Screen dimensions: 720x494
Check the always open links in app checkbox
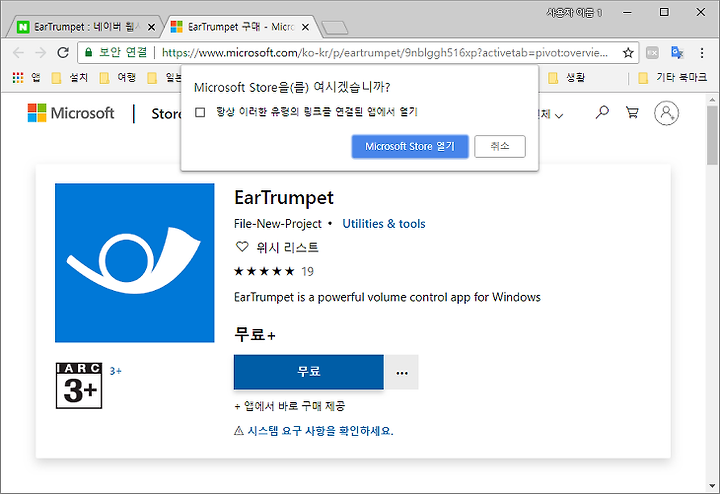(x=200, y=112)
